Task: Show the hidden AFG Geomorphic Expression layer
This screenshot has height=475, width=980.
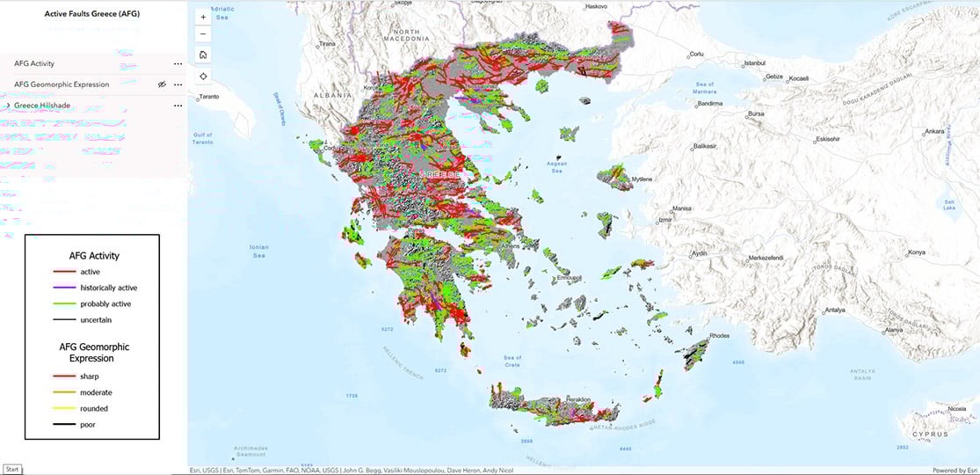Action: 162,84
